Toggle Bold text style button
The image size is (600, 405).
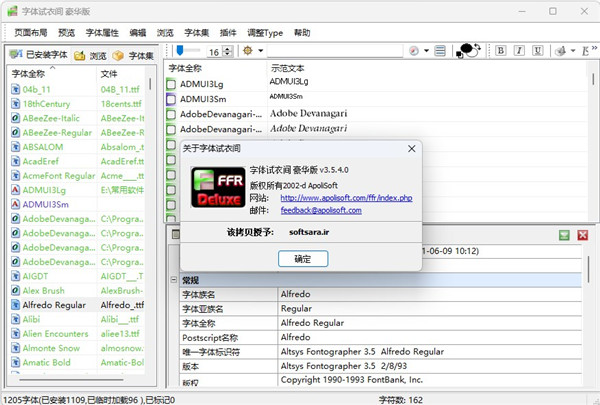(500, 51)
